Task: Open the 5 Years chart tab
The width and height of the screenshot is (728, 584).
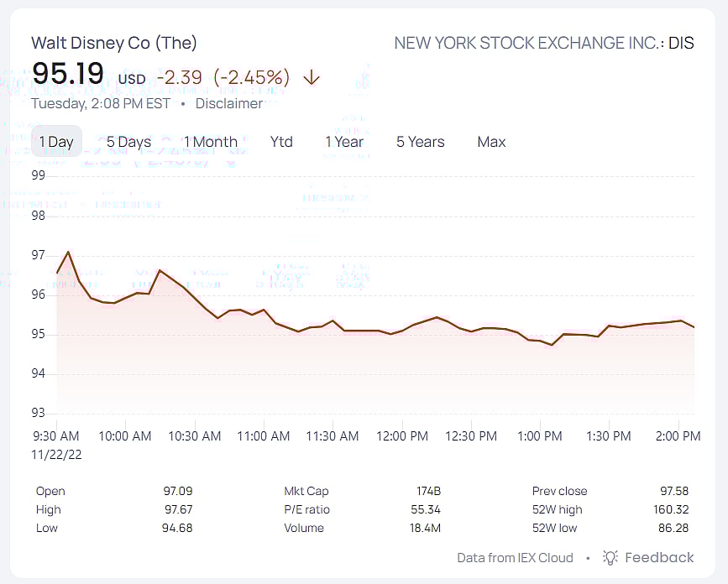Action: click(x=420, y=142)
